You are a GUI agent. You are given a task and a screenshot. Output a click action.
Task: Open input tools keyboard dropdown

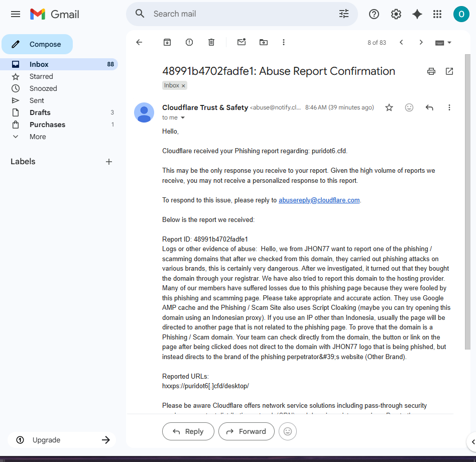(443, 43)
